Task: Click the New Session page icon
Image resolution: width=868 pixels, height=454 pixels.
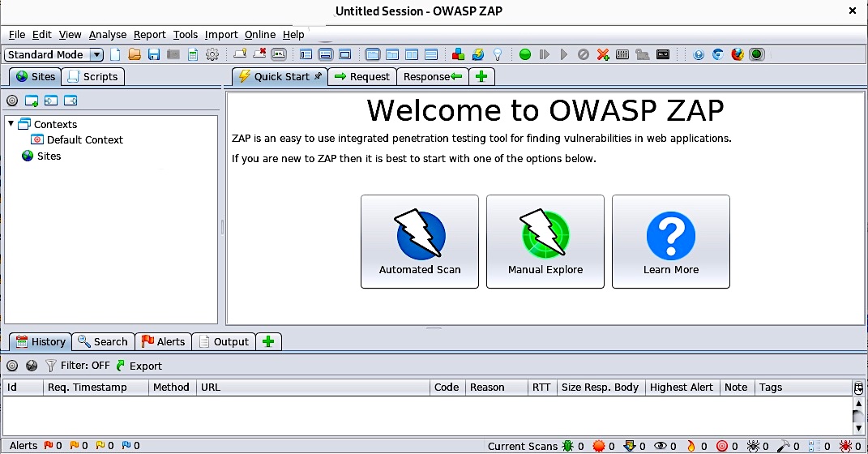Action: [x=115, y=54]
